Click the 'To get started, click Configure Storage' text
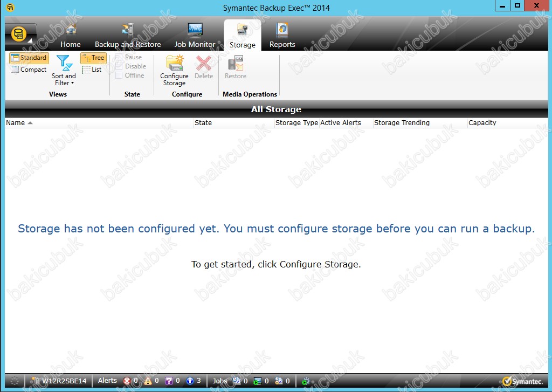Viewport: 552px width, 392px height. click(276, 264)
